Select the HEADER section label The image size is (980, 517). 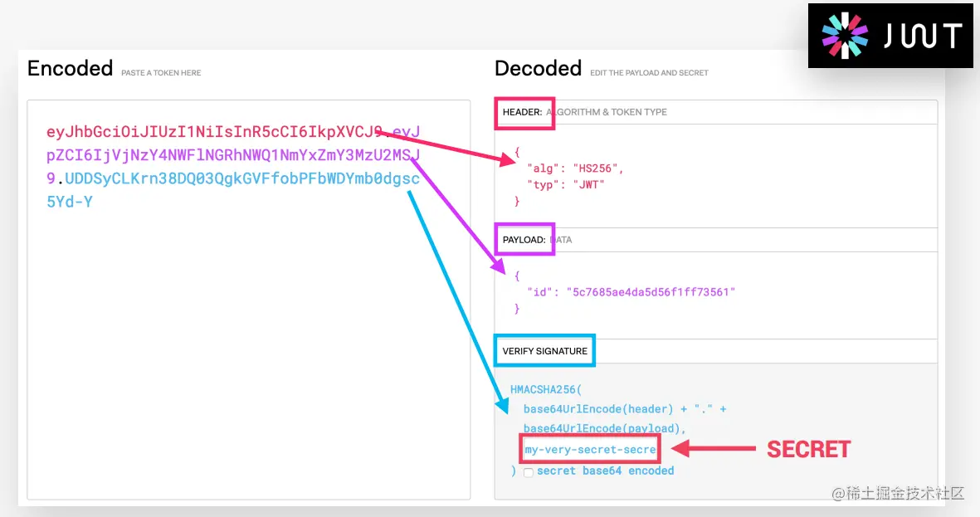(x=522, y=112)
